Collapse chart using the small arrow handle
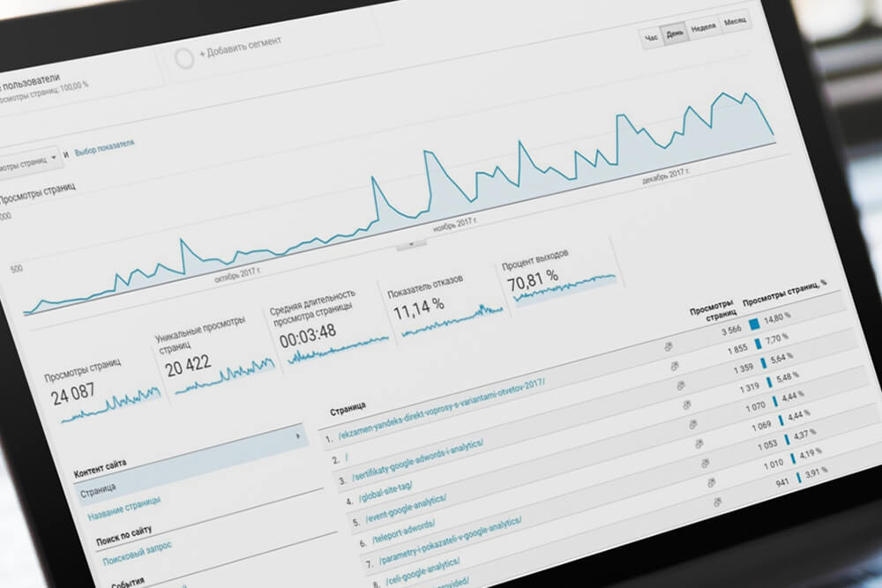Screen dimensions: 882x588 tap(410, 245)
